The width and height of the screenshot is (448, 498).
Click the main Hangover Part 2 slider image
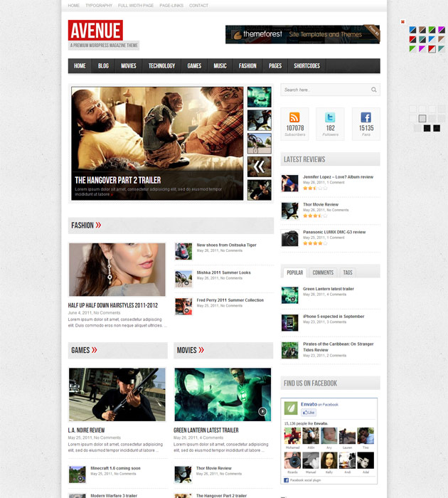157,143
